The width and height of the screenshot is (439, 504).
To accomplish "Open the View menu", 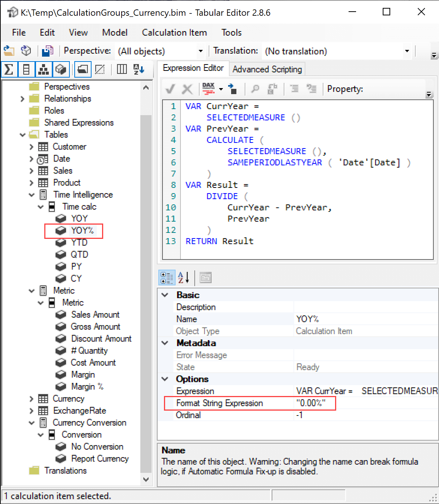I will coord(78,33).
